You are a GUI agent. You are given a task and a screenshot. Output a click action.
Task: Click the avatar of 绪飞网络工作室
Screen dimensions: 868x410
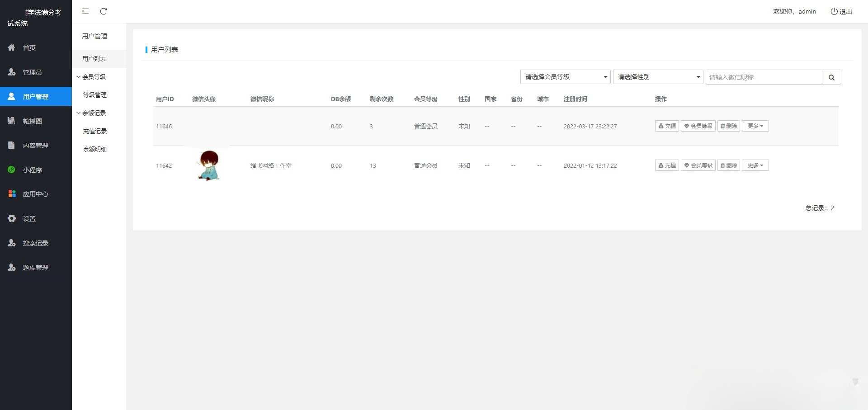click(x=208, y=165)
